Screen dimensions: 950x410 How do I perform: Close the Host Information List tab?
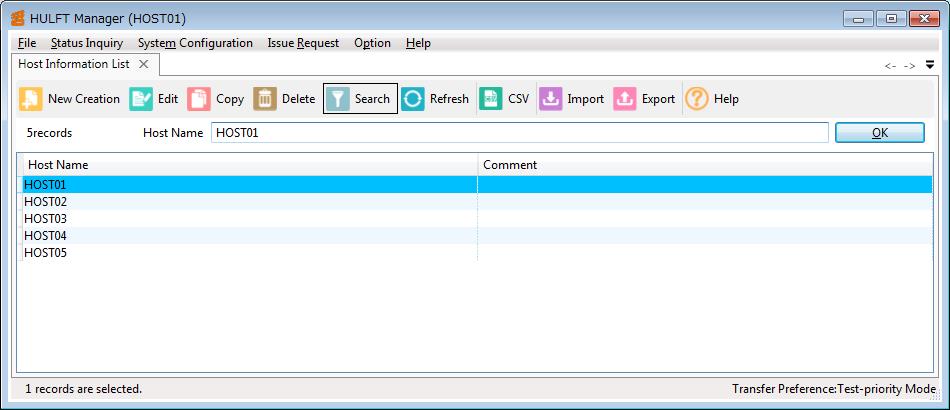click(x=144, y=64)
